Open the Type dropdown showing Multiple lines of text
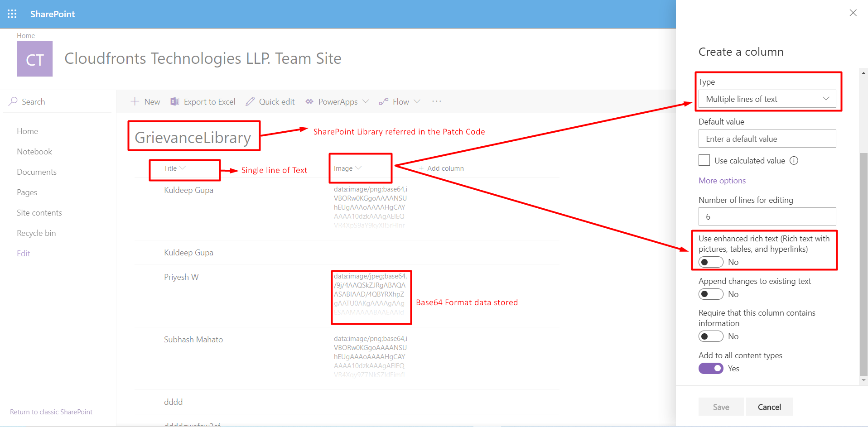 767,99
